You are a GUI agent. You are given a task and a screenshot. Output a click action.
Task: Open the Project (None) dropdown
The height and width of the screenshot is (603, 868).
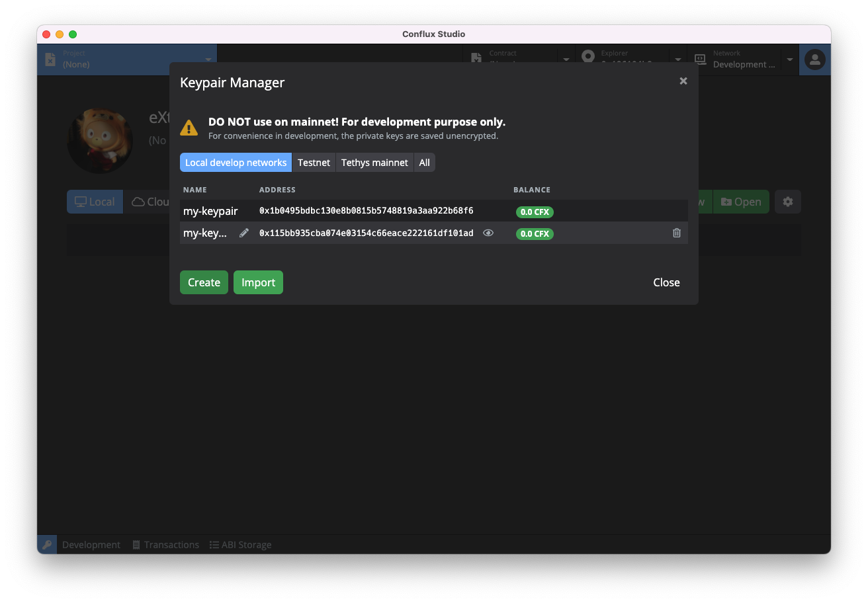click(127, 59)
